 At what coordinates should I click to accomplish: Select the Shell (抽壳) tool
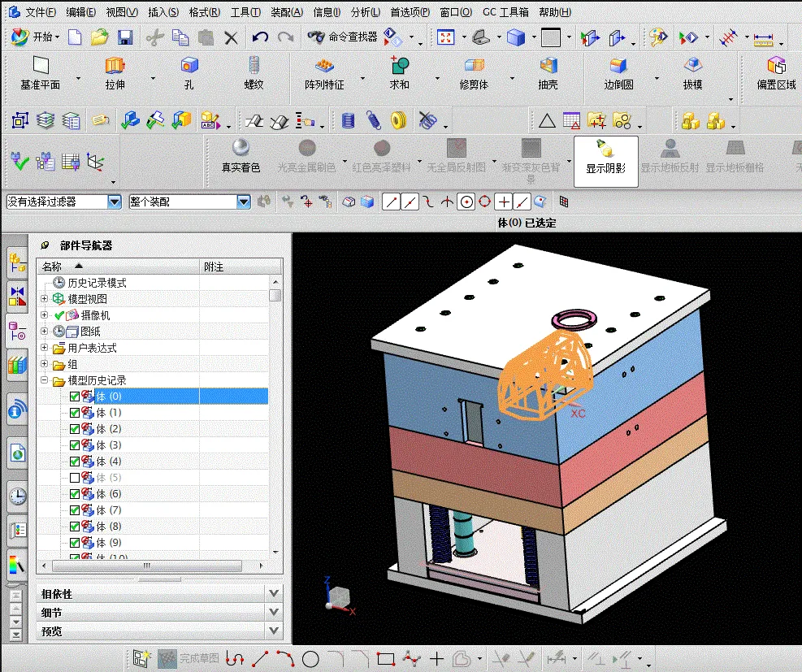[548, 73]
